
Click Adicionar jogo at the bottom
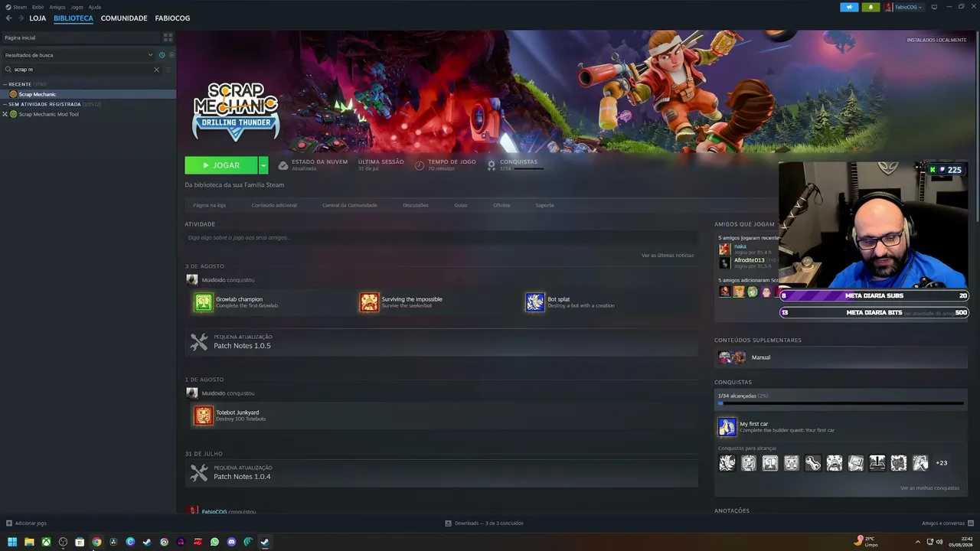[26, 523]
